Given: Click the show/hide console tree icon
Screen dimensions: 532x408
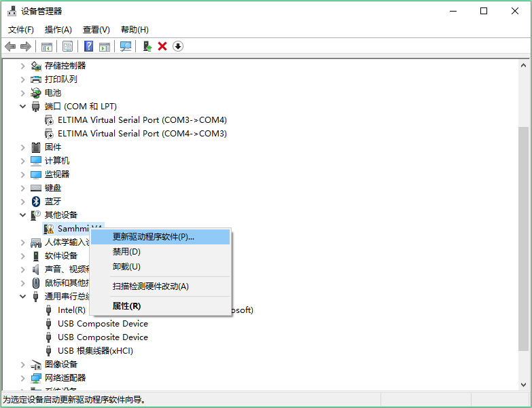Looking at the screenshot, I should (x=47, y=46).
